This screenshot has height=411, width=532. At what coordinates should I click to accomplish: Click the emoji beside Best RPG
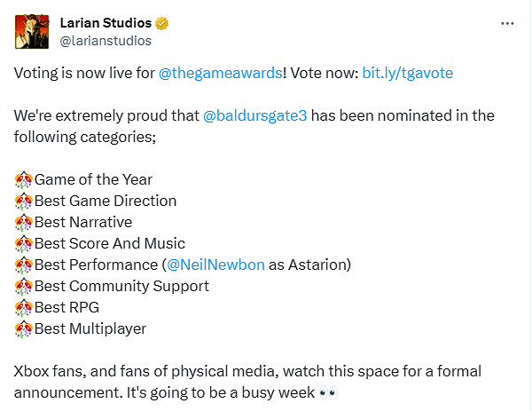click(x=24, y=308)
